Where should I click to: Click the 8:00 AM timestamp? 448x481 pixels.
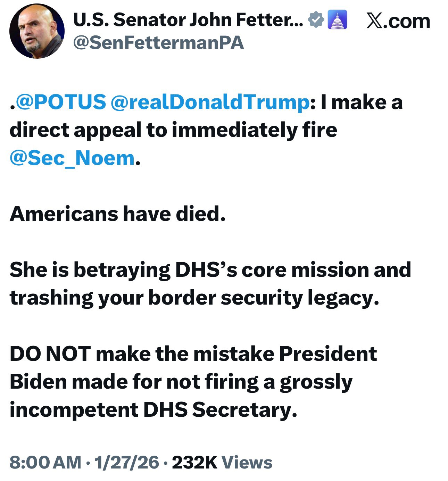coord(45,462)
